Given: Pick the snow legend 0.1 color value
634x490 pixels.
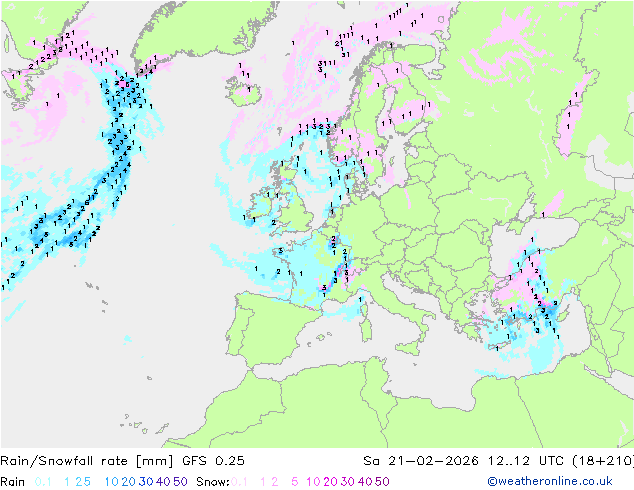Looking at the screenshot, I should coord(239,482).
